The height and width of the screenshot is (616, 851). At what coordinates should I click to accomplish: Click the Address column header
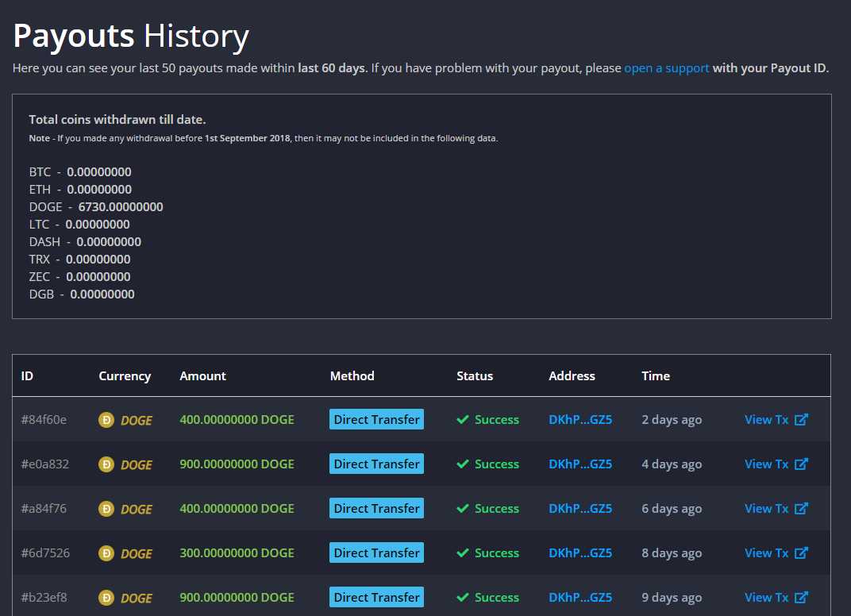tap(572, 376)
